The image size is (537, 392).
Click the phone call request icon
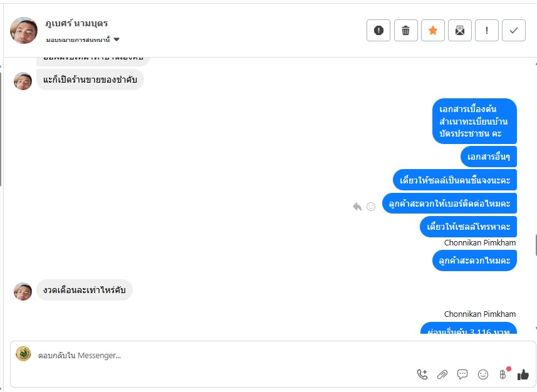click(x=422, y=374)
